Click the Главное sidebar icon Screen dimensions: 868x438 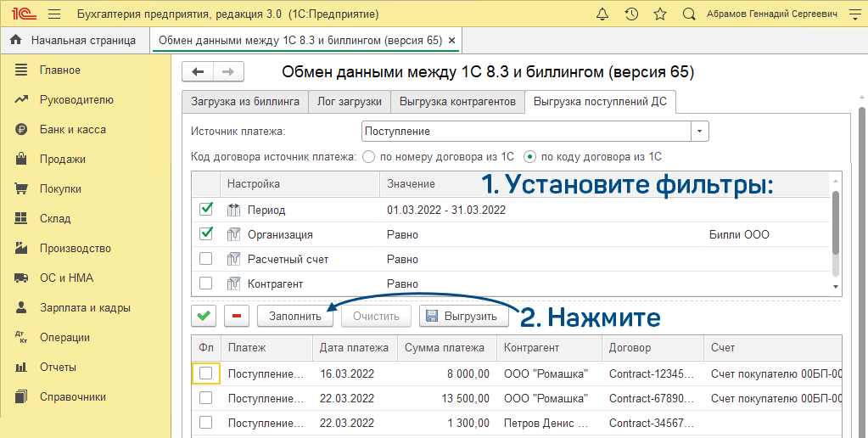tap(21, 70)
